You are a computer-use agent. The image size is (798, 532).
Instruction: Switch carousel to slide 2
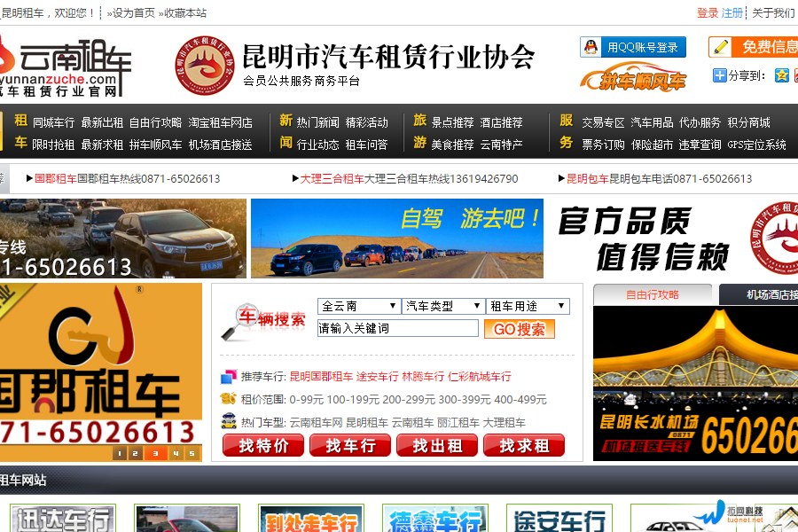point(137,453)
